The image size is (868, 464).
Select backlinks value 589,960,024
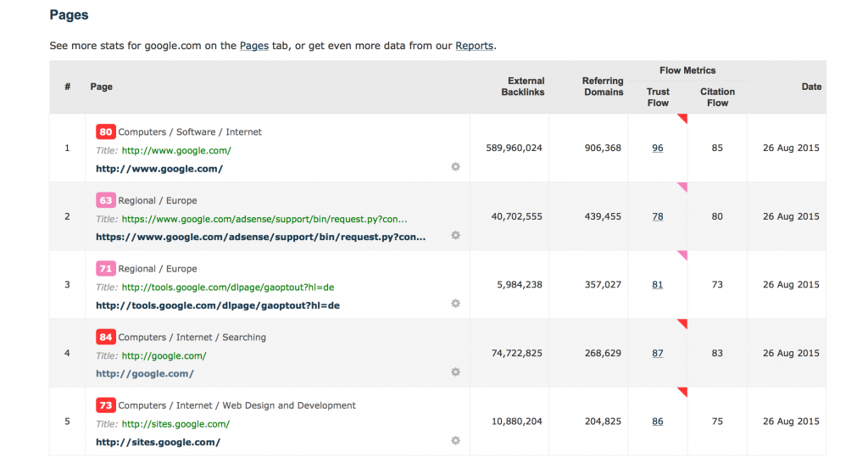coord(515,148)
